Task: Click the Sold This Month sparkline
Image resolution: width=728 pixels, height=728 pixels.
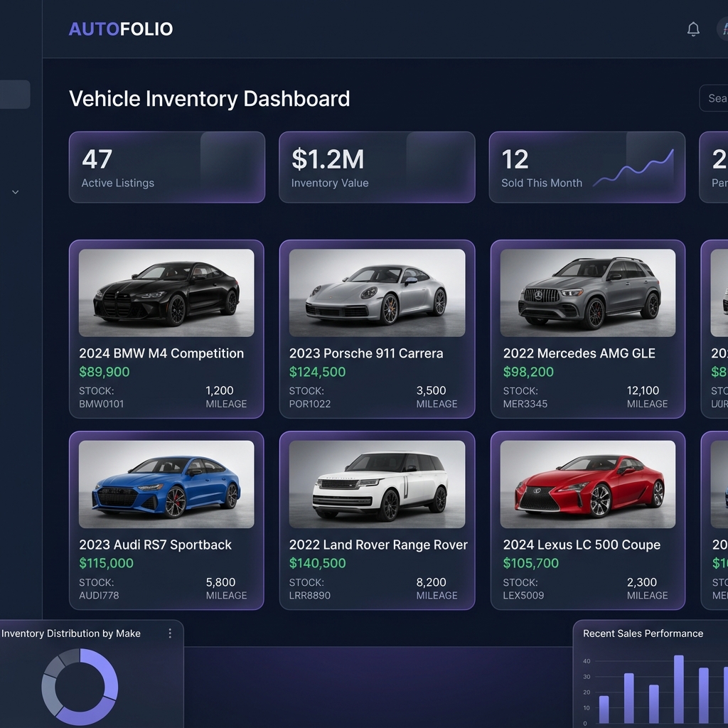Action: (633, 168)
